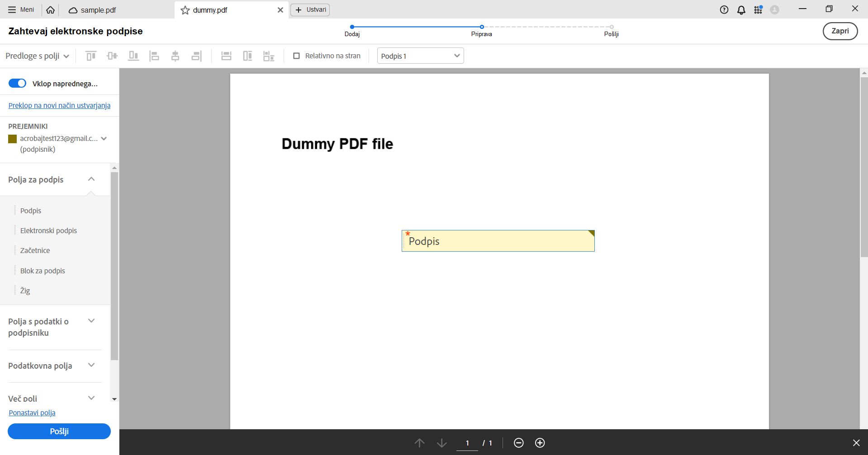868x455 pixels.
Task: Zoom in with the plus icon
Action: [x=540, y=443]
